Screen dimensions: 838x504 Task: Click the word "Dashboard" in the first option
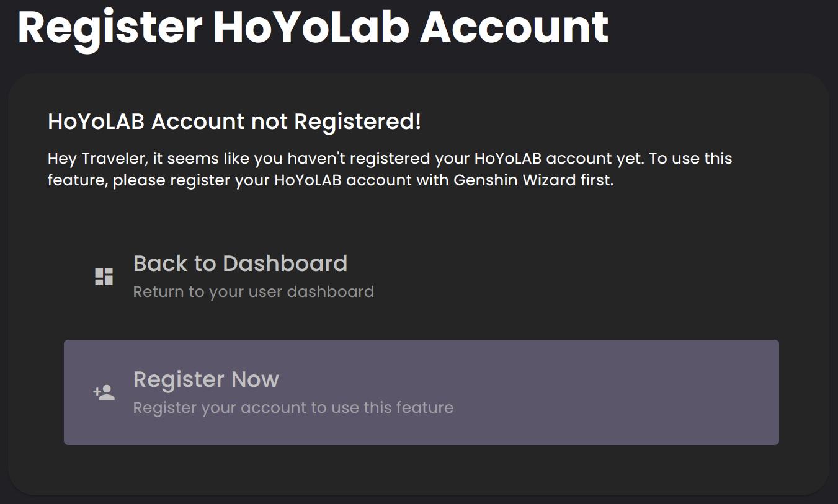[285, 263]
